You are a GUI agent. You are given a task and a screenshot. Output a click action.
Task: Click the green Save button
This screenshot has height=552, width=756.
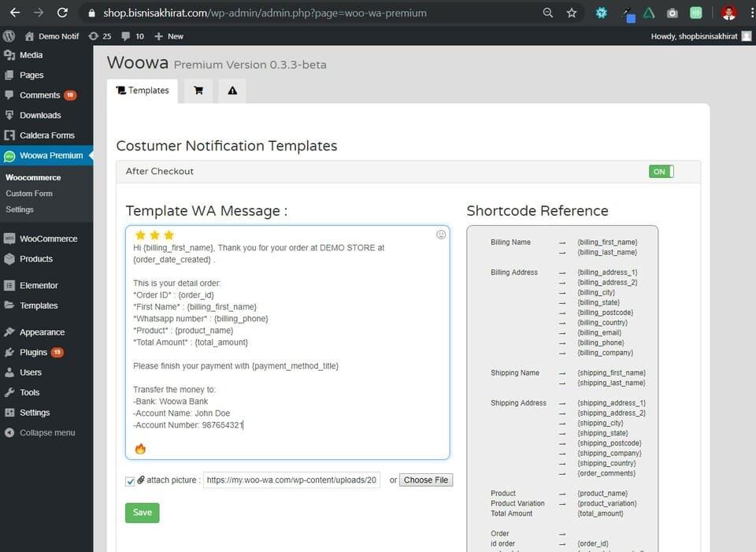(142, 512)
